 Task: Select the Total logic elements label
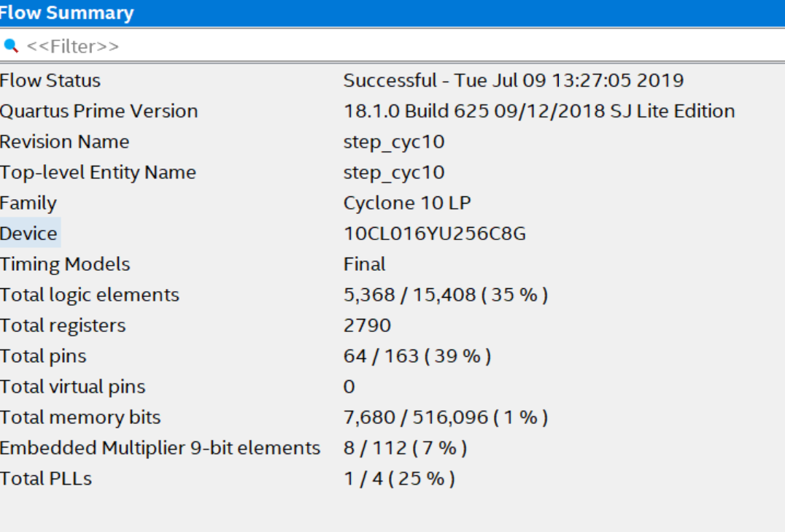tap(90, 295)
